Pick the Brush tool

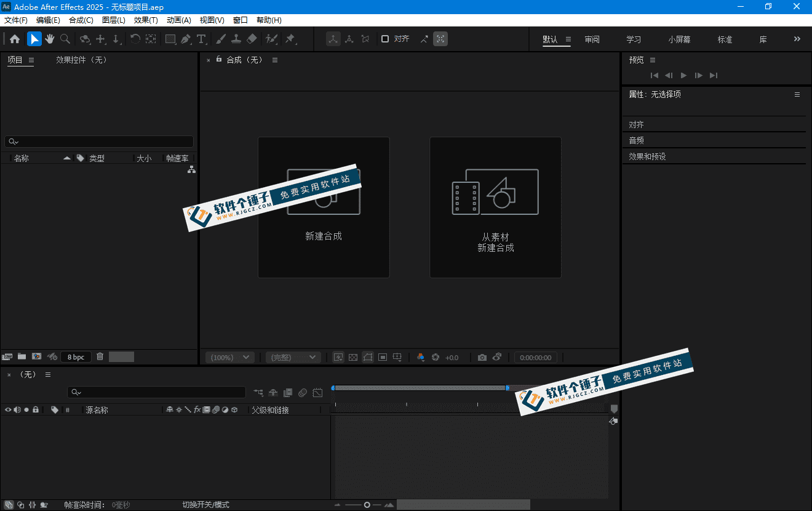[x=221, y=39]
